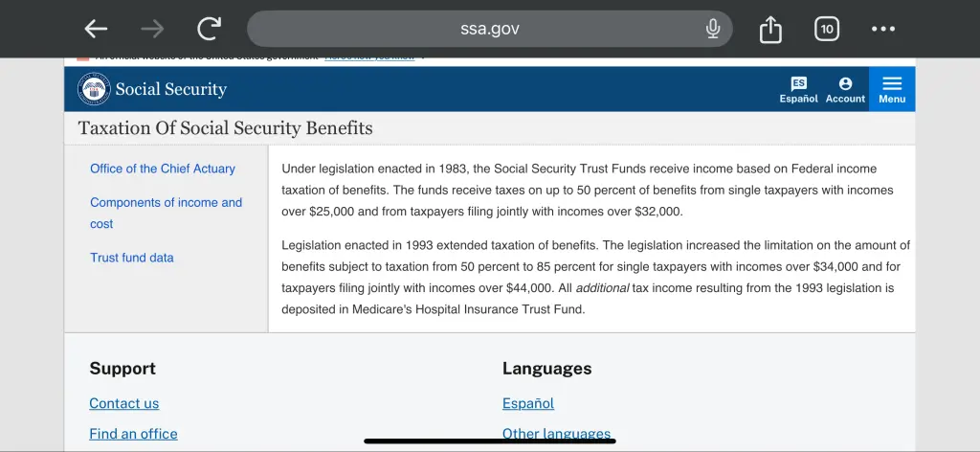The image size is (980, 452).
Task: Click the Contact us support link
Action: [124, 403]
